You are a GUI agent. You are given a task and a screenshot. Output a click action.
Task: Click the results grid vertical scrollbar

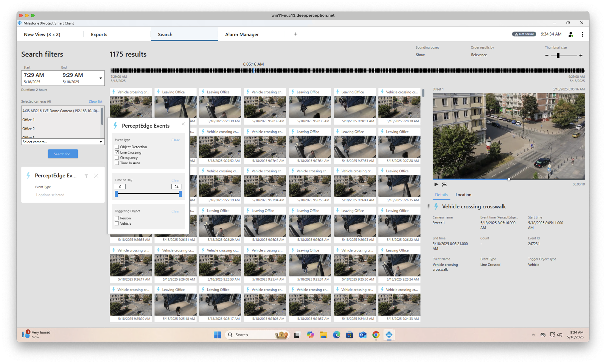pyautogui.click(x=423, y=93)
